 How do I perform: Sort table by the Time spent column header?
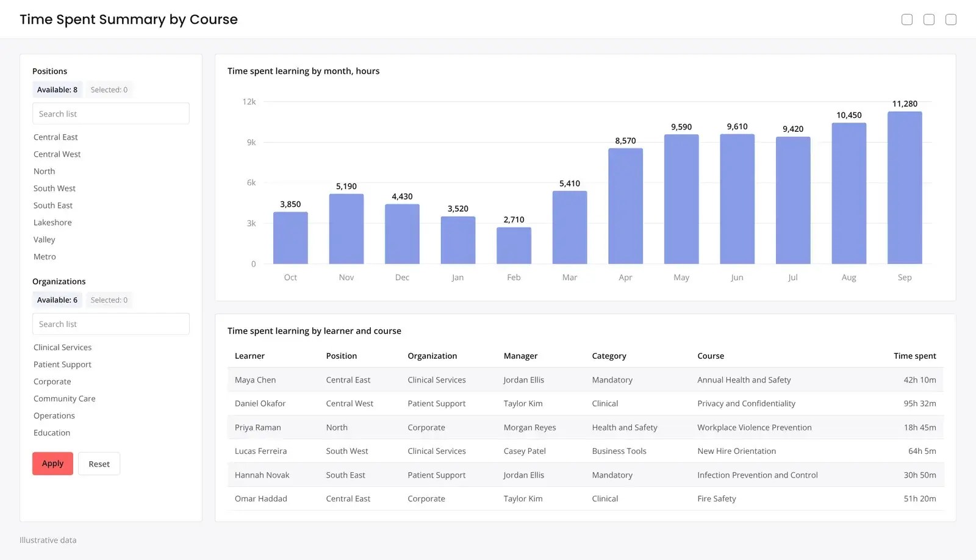click(x=914, y=356)
